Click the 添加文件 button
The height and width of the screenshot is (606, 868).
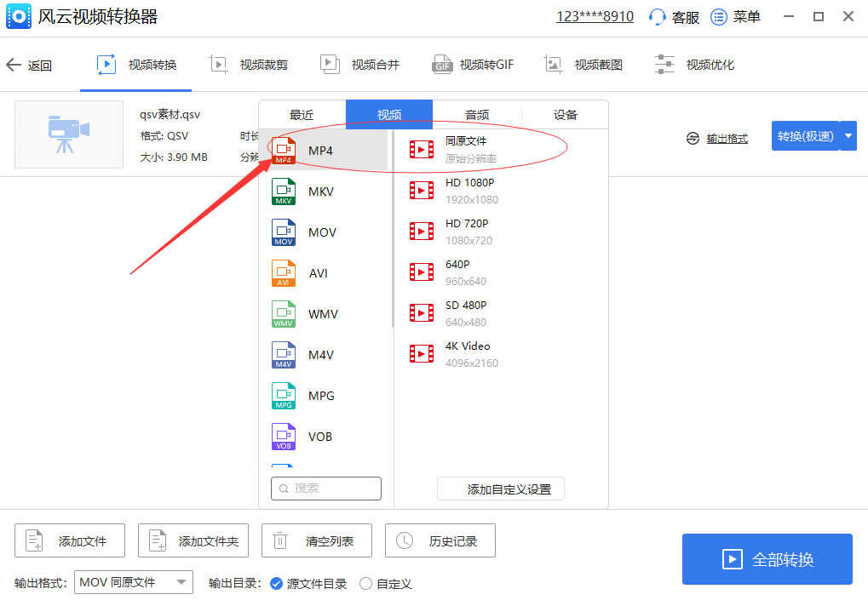pos(70,540)
